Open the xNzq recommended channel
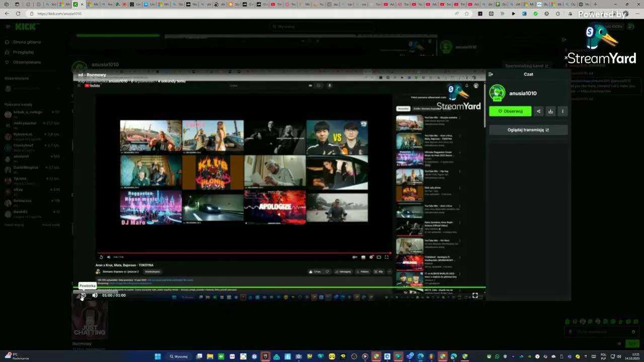 (32, 191)
